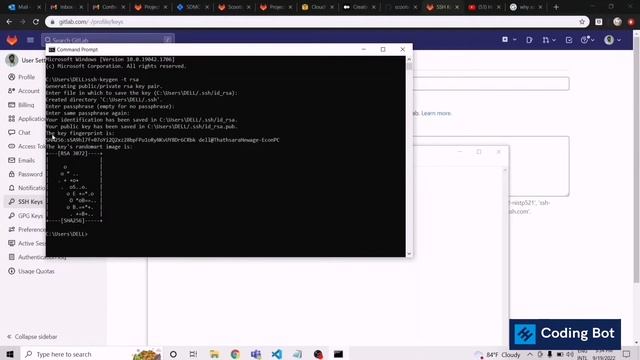Open Chrome from the taskbar
The image size is (640, 360).
click(235, 354)
